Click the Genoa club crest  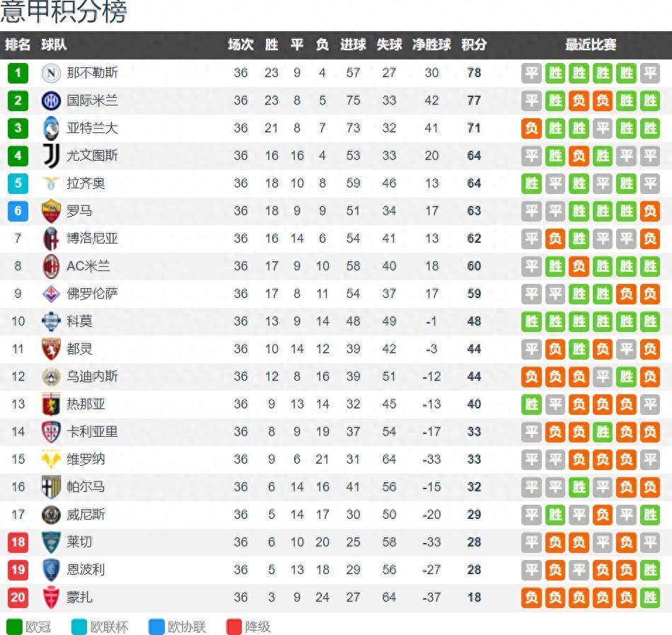51,404
